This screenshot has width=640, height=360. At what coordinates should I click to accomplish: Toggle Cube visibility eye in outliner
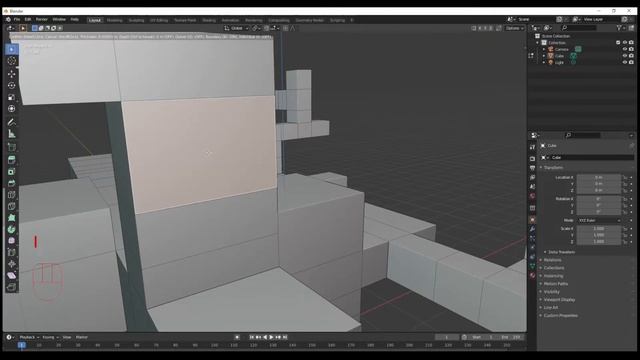point(624,56)
